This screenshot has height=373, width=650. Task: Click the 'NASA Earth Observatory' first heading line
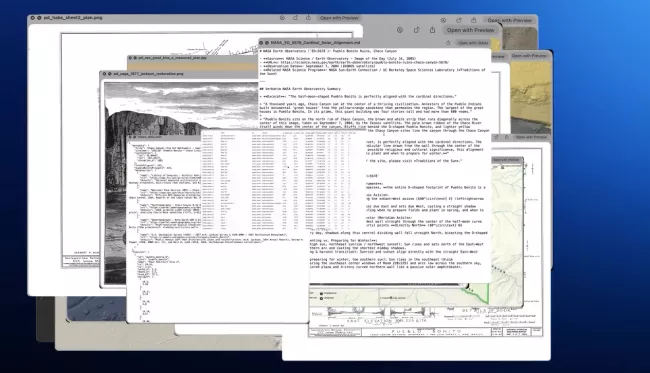328,51
